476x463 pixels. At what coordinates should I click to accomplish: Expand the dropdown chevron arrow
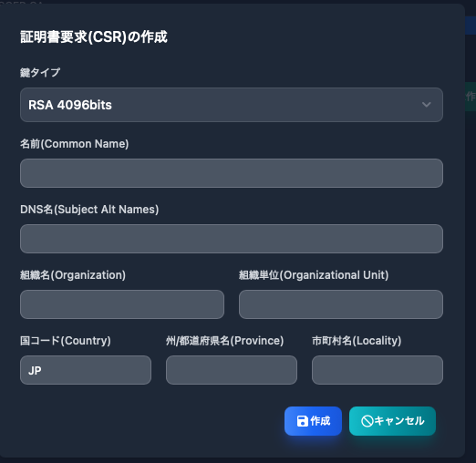click(426, 105)
